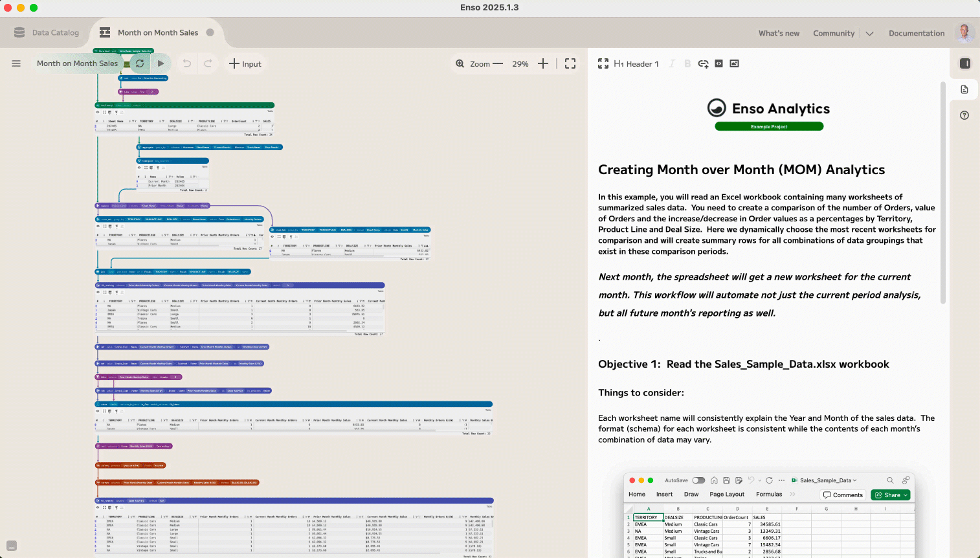Open the user profile avatar
The image size is (980, 558).
pos(964,32)
